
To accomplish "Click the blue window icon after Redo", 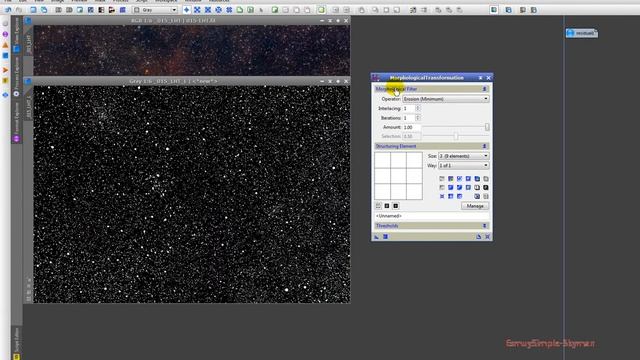I will point(33,9).
